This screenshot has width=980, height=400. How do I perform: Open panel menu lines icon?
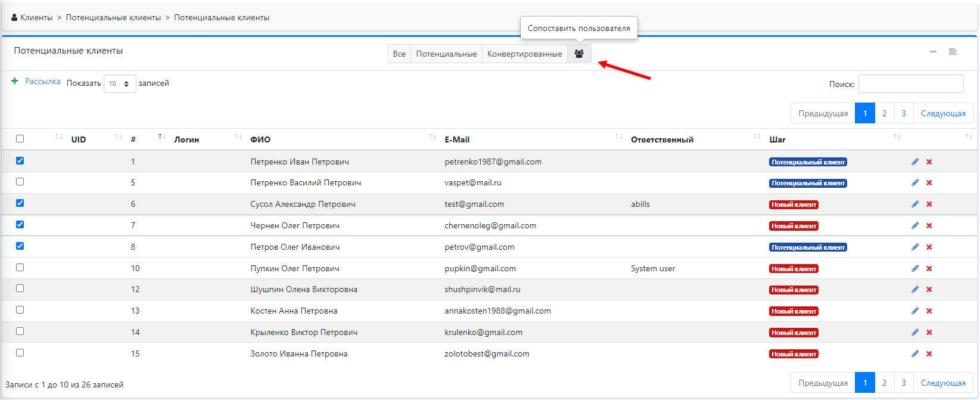point(953,52)
